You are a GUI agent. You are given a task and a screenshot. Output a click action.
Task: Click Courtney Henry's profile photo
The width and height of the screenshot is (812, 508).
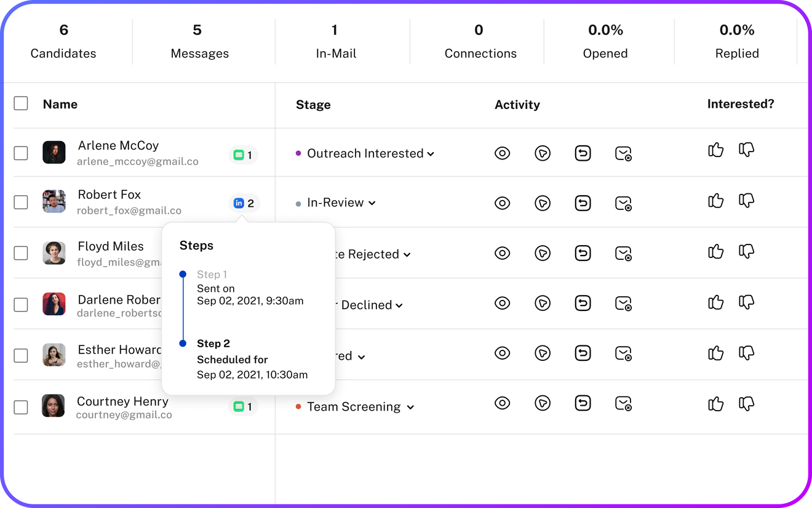pyautogui.click(x=54, y=406)
